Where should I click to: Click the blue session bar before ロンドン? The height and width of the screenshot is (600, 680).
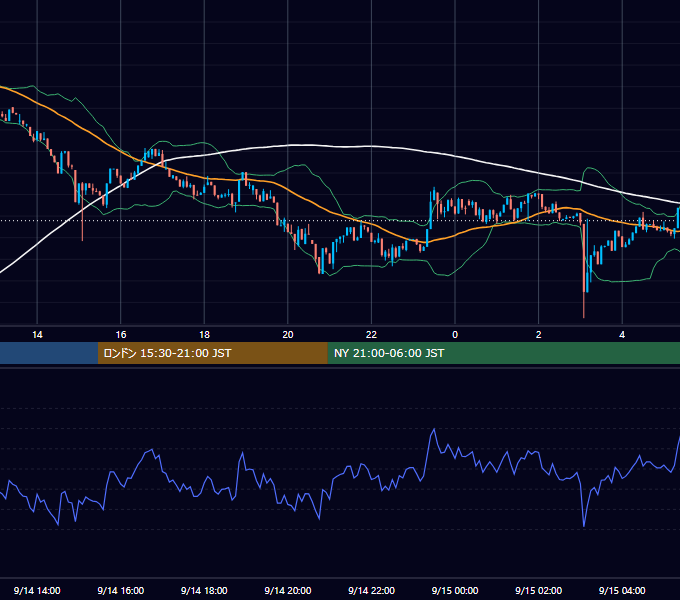click(x=49, y=353)
